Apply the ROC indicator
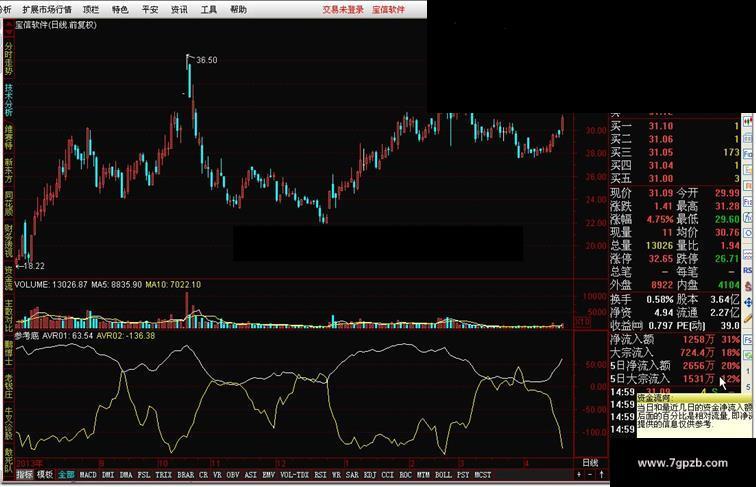This screenshot has width=756, height=487. pos(405,475)
